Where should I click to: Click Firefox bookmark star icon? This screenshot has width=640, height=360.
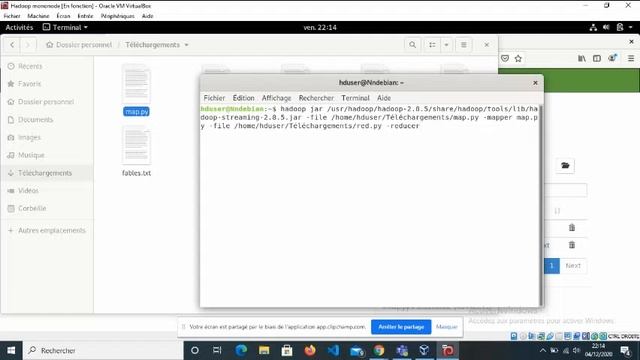tap(518, 58)
